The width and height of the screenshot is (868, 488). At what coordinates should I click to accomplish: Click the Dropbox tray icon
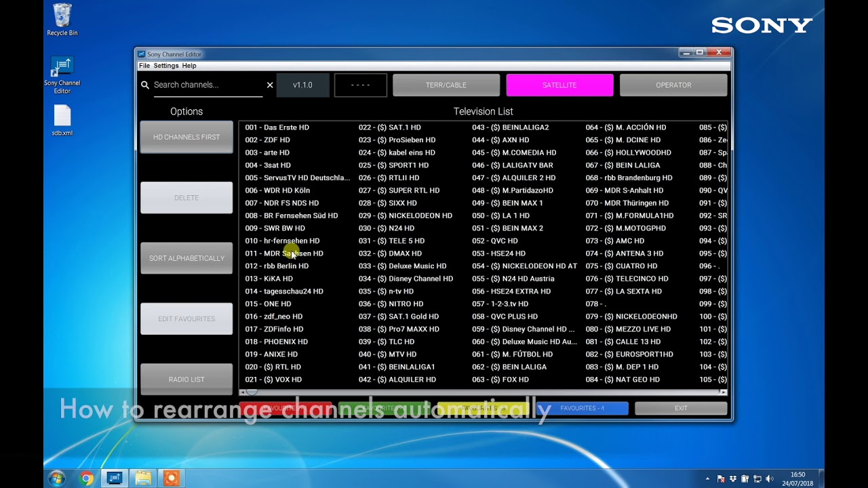[x=733, y=479]
